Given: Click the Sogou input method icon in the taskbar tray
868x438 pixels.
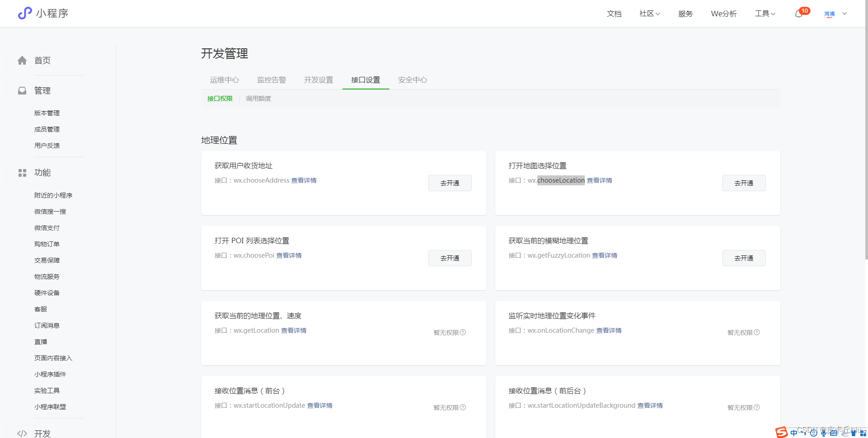Looking at the screenshot, I should pyautogui.click(x=780, y=433).
